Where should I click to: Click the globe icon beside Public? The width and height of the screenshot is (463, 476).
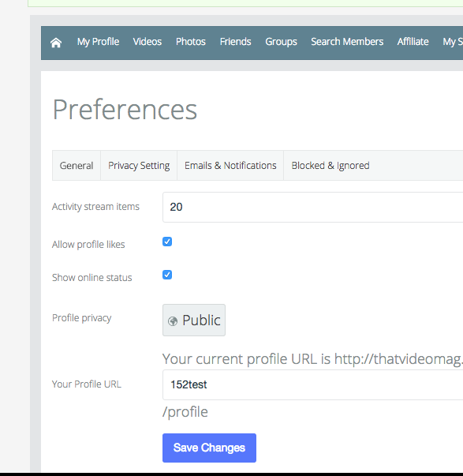[x=173, y=320]
